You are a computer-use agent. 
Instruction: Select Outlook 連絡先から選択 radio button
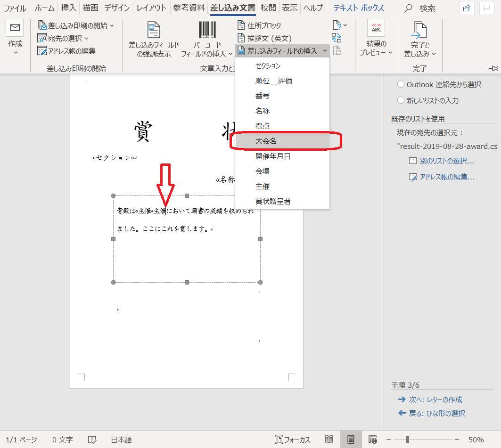pos(401,84)
